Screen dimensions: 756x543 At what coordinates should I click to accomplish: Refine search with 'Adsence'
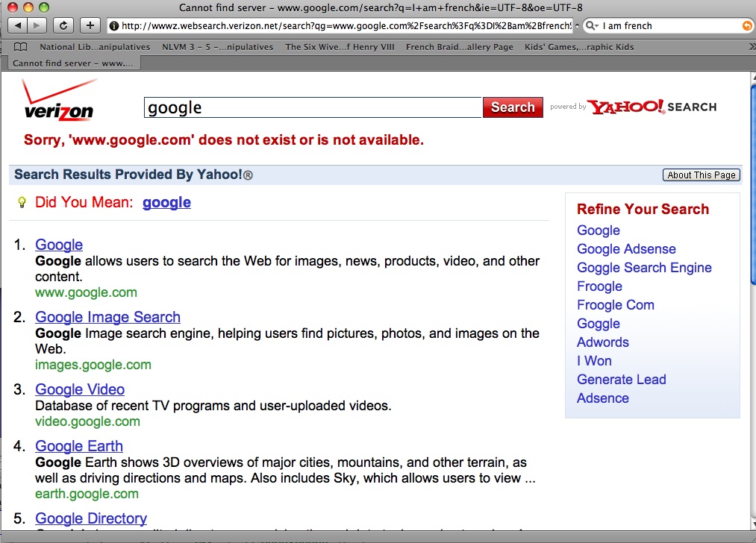coord(603,398)
